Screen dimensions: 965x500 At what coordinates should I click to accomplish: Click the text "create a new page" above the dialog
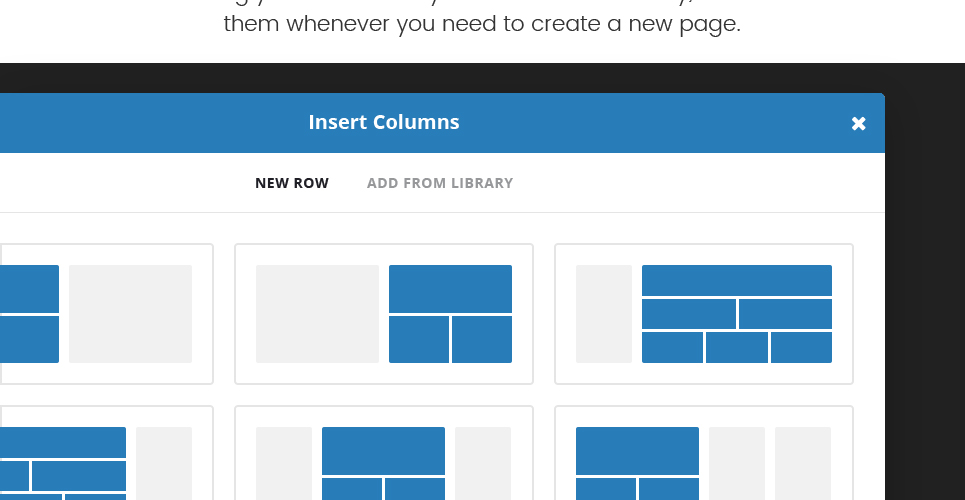[636, 24]
